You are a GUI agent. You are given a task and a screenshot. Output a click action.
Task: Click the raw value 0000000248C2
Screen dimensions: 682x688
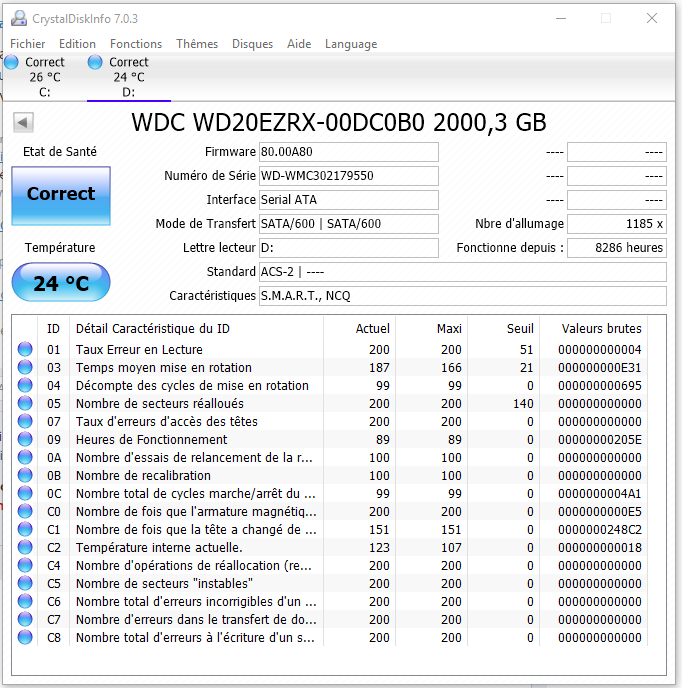tap(599, 529)
